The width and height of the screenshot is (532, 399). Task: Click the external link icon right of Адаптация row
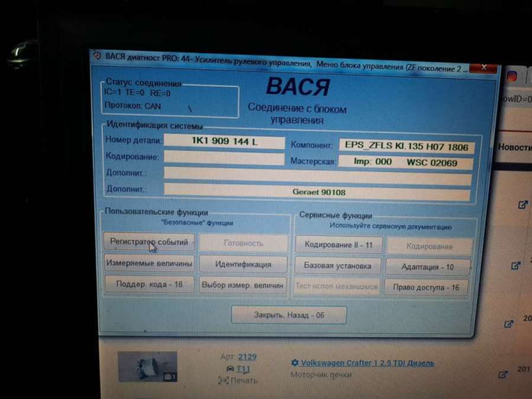[x=515, y=266]
